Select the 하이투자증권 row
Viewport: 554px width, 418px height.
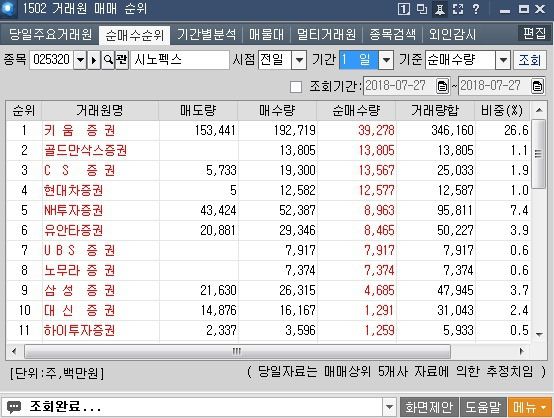[x=268, y=330]
